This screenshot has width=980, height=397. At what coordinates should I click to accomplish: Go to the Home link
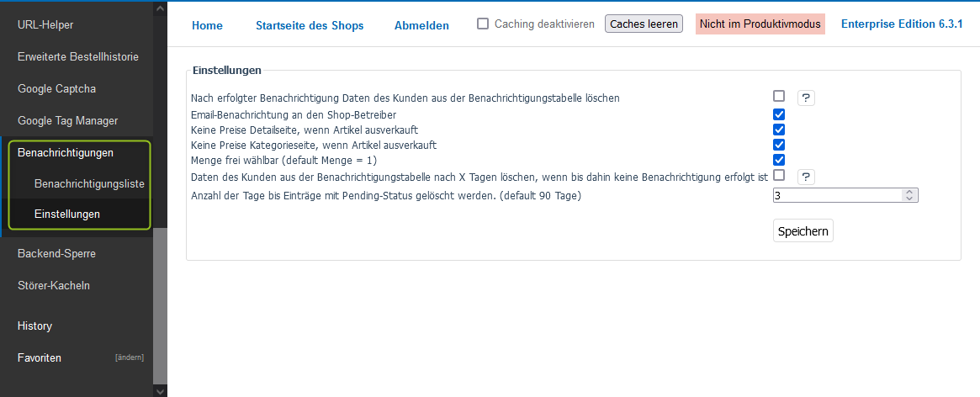pyautogui.click(x=207, y=25)
